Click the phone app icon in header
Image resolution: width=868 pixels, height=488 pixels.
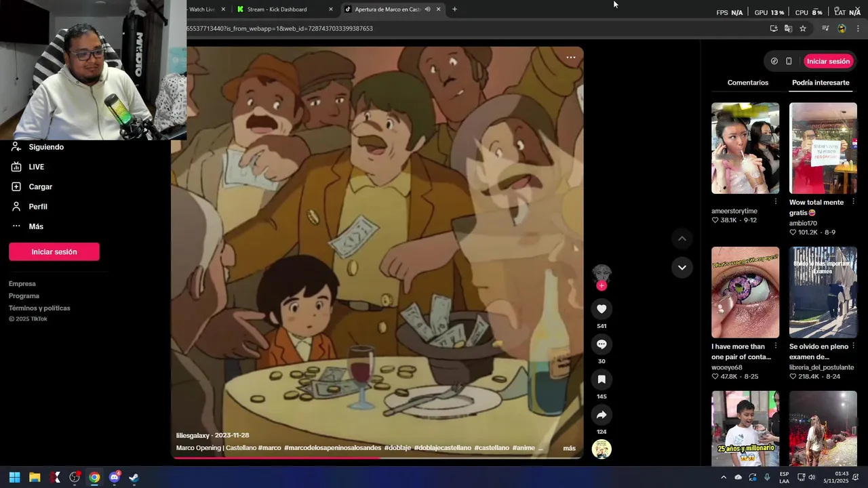point(789,61)
